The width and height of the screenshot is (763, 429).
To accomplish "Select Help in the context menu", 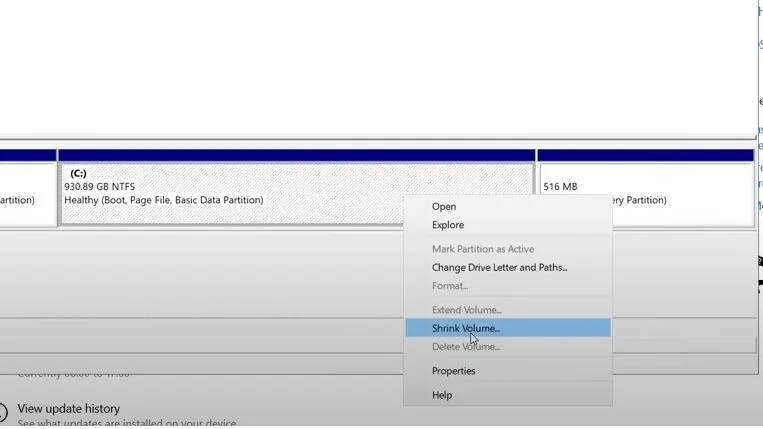I will 508,395.
